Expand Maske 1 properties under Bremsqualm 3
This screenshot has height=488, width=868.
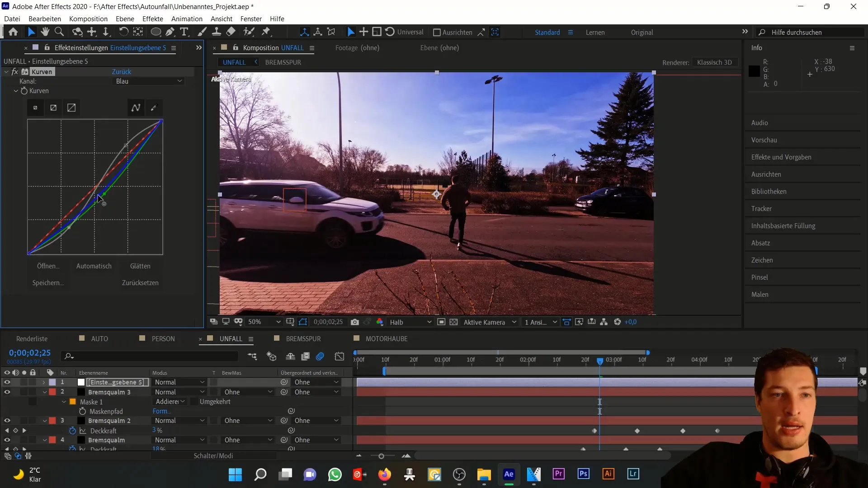coord(63,402)
